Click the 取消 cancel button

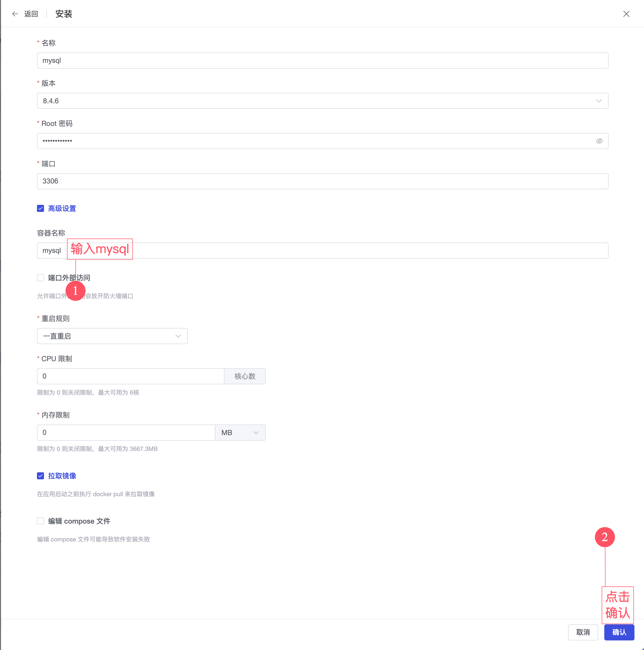pos(583,632)
